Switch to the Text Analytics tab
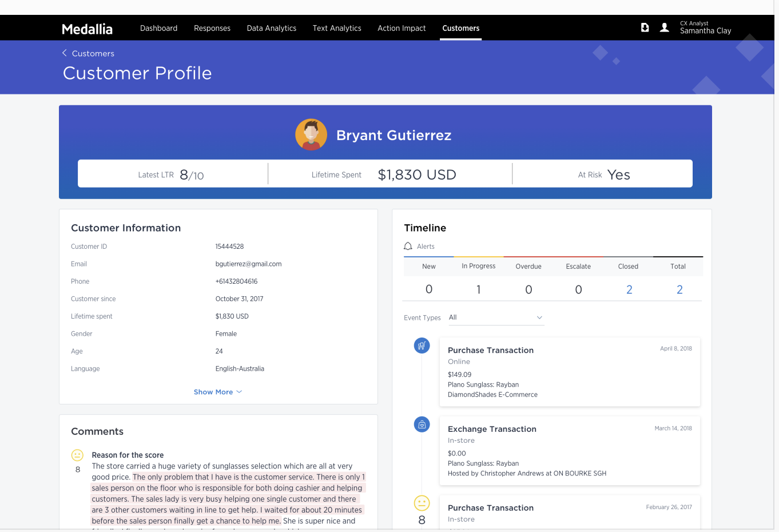The height and width of the screenshot is (532, 779). pos(337,27)
